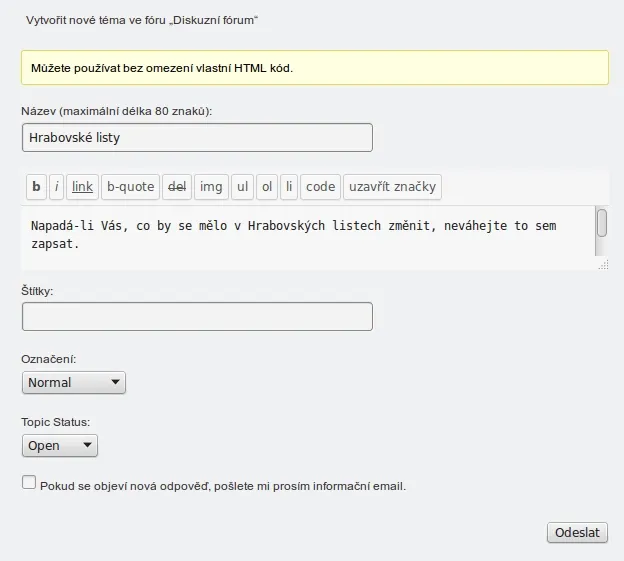
Task: Focus the Název title input field
Action: [x=197, y=138]
